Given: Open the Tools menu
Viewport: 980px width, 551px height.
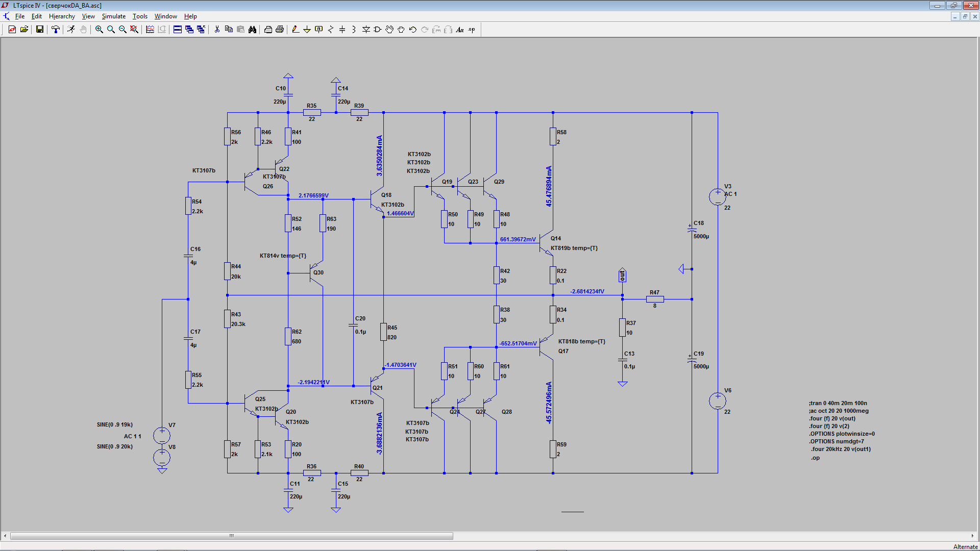Looking at the screenshot, I should click(140, 16).
